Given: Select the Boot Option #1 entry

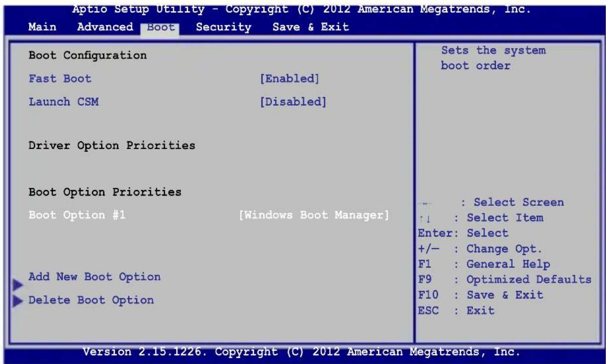Looking at the screenshot, I should 78,215.
